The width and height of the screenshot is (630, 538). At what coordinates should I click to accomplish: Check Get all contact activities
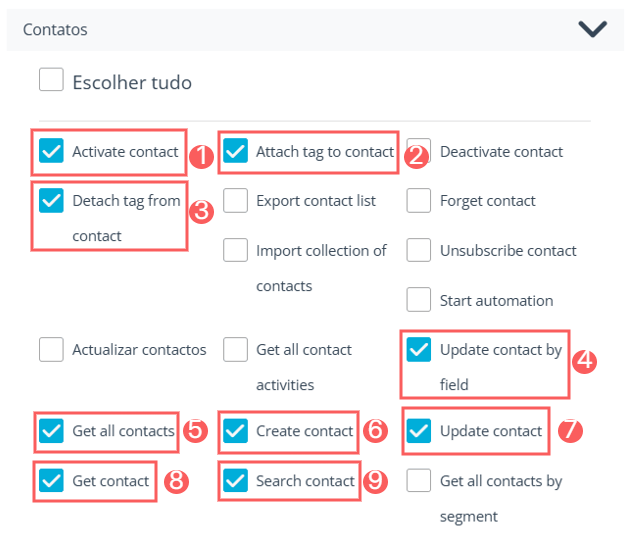click(236, 349)
